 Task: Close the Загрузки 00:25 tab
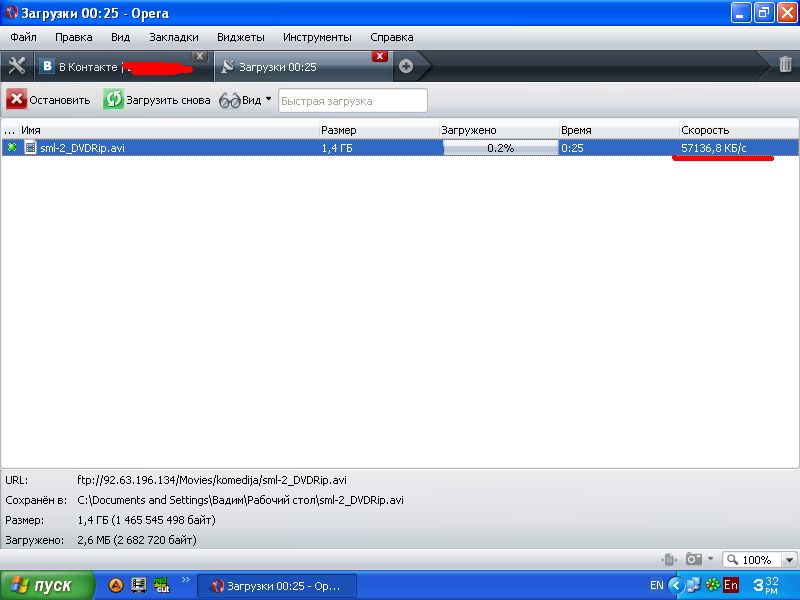pos(380,56)
